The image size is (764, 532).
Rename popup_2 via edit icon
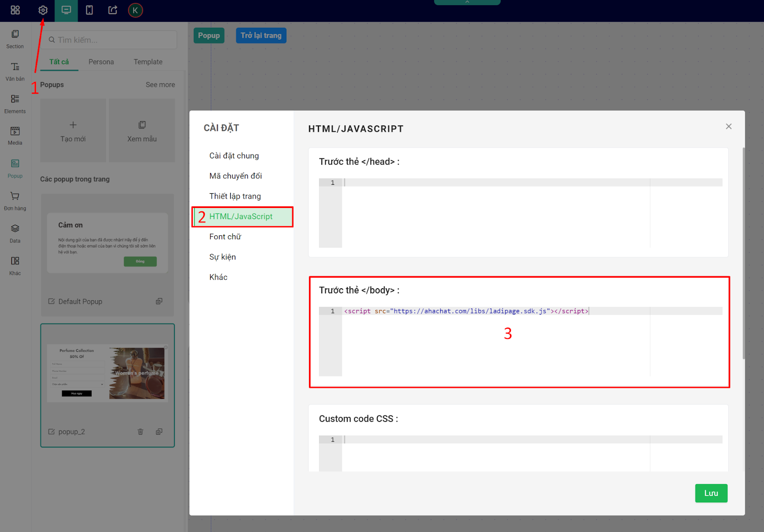click(x=52, y=431)
